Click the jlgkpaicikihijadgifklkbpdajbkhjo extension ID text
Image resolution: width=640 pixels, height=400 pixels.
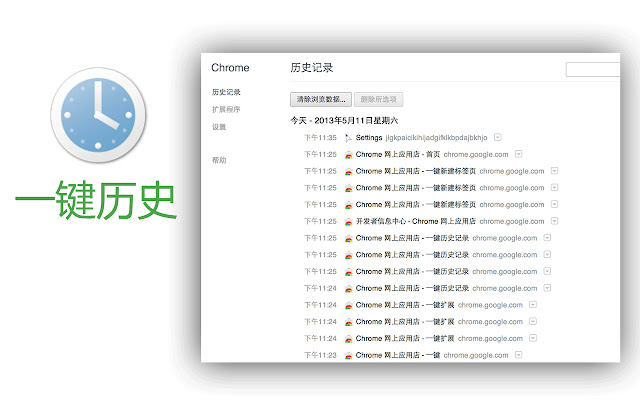point(436,138)
